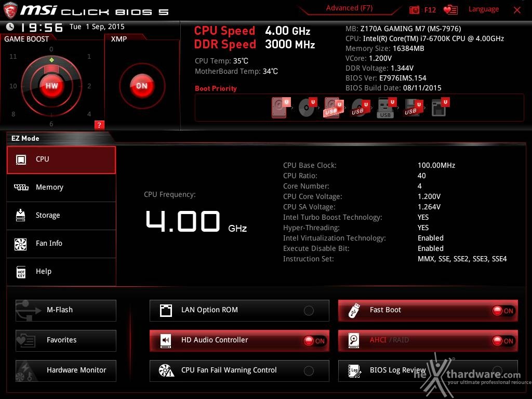Click the HD Audio Controller speaker icon

click(166, 340)
